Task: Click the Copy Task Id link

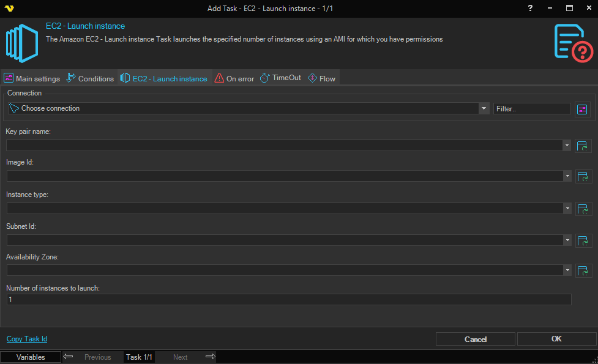Action: [27, 339]
